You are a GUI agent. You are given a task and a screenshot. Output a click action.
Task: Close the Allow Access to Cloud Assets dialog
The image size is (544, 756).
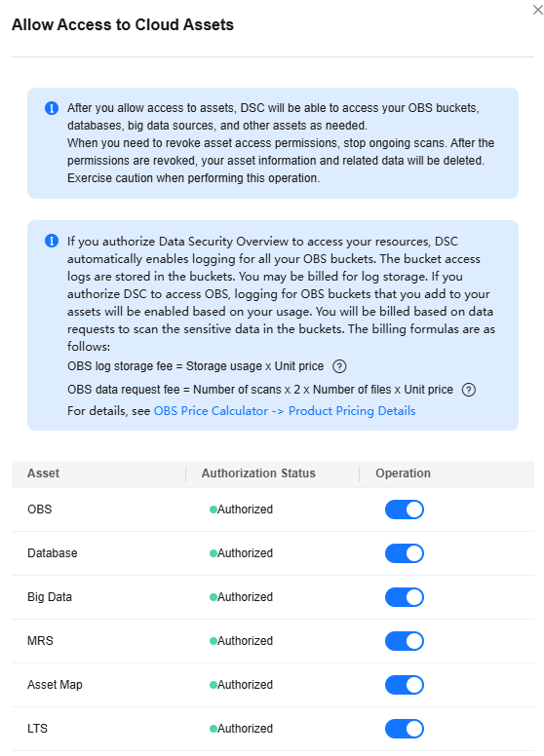538,10
